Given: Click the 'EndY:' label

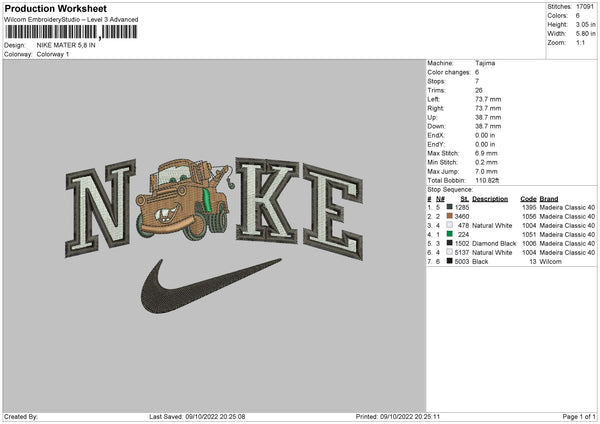Looking at the screenshot, I should [436, 144].
